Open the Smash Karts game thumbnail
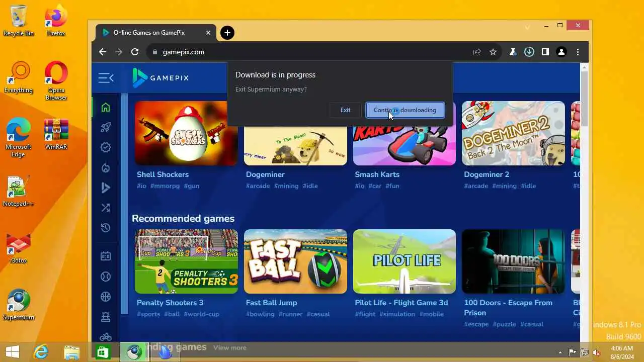The height and width of the screenshot is (362, 644). click(405, 145)
